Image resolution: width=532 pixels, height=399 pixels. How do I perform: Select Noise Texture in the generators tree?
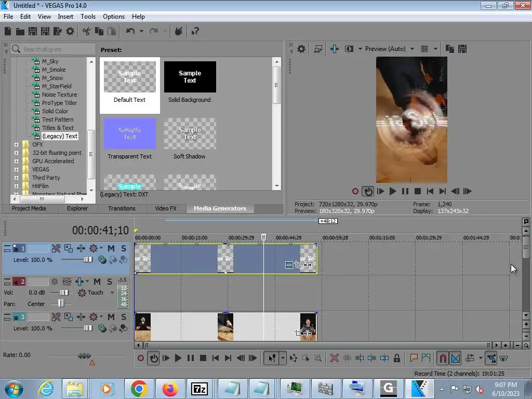(x=59, y=95)
